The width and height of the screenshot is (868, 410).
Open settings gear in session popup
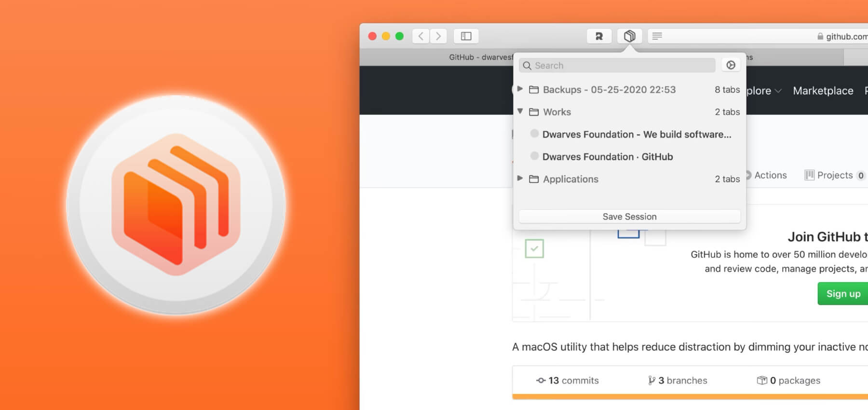(x=731, y=65)
